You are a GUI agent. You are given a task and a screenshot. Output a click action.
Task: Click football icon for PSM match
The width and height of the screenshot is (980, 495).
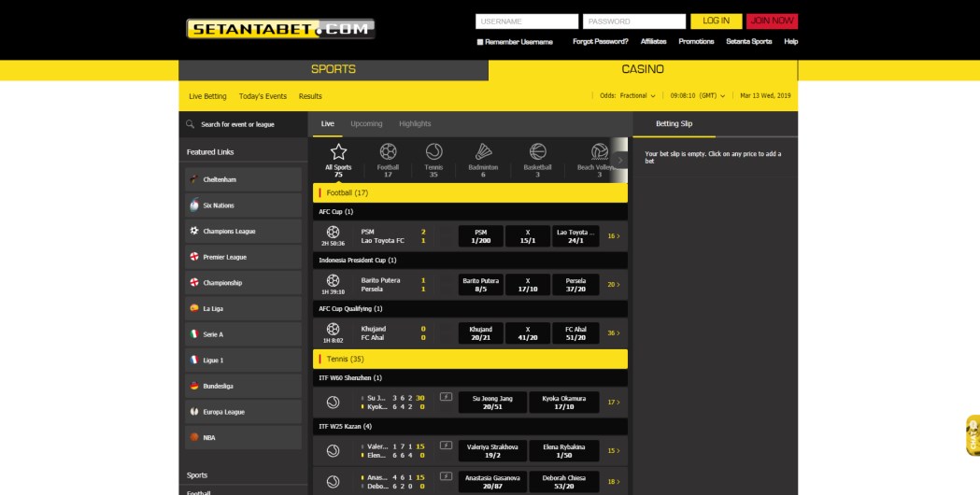click(334, 232)
